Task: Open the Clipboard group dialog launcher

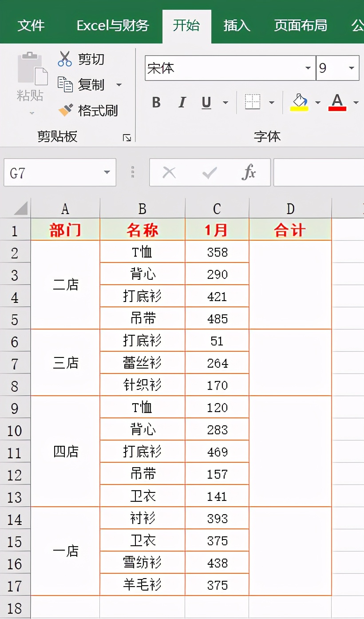Action: click(128, 138)
